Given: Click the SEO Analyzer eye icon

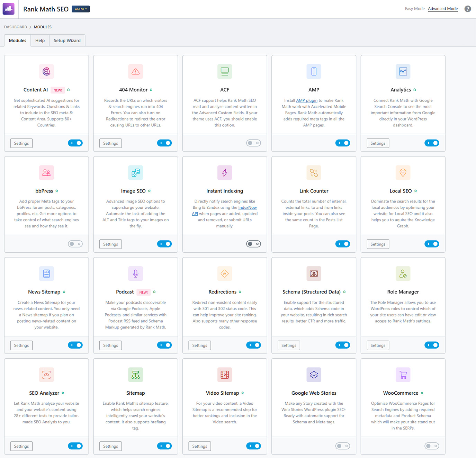Looking at the screenshot, I should click(46, 375).
